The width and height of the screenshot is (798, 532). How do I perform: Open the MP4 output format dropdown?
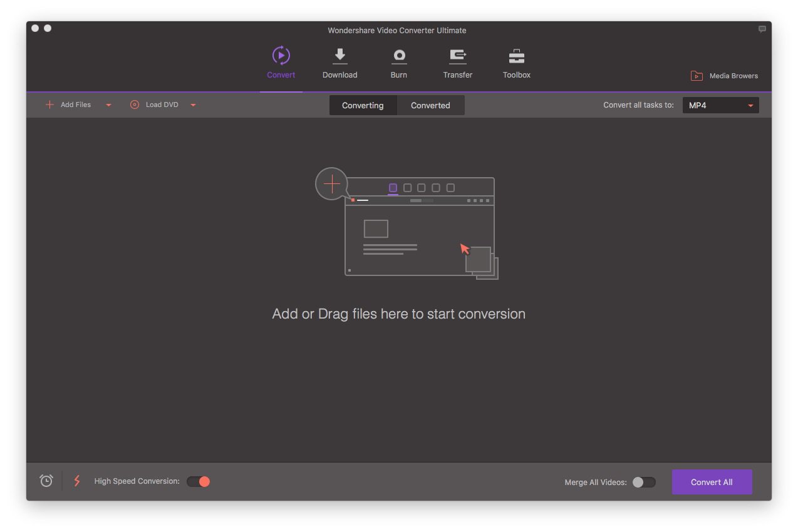point(720,105)
